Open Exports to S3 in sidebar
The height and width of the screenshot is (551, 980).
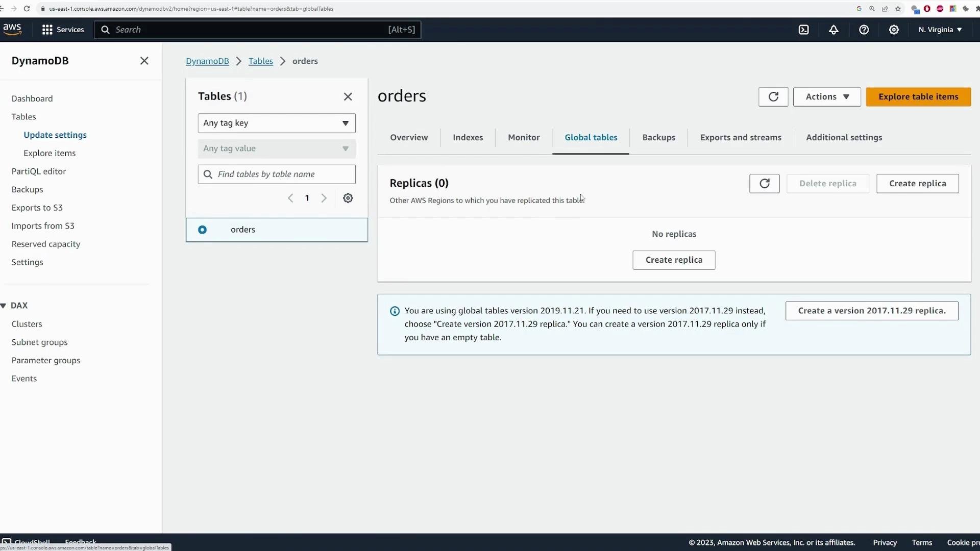tap(37, 208)
